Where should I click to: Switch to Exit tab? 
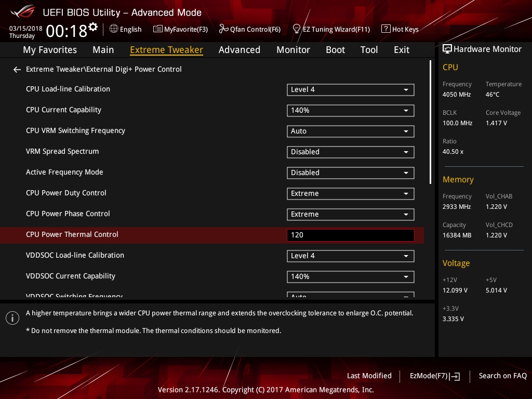coord(402,50)
